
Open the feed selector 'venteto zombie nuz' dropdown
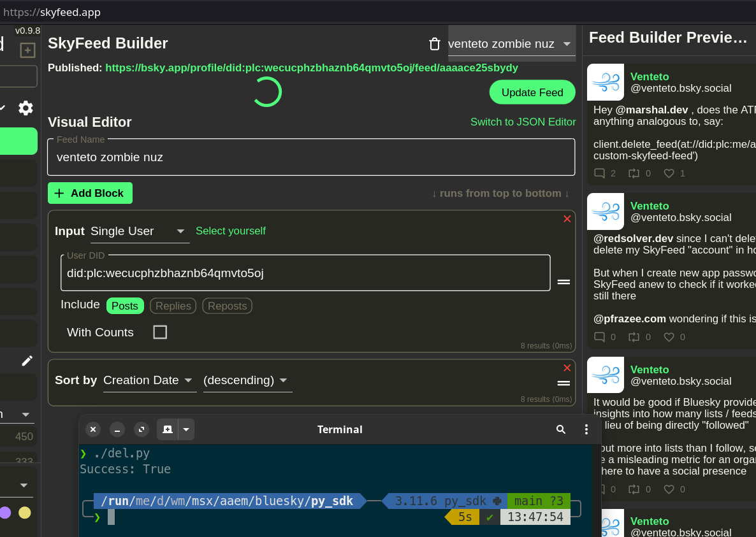coord(512,44)
